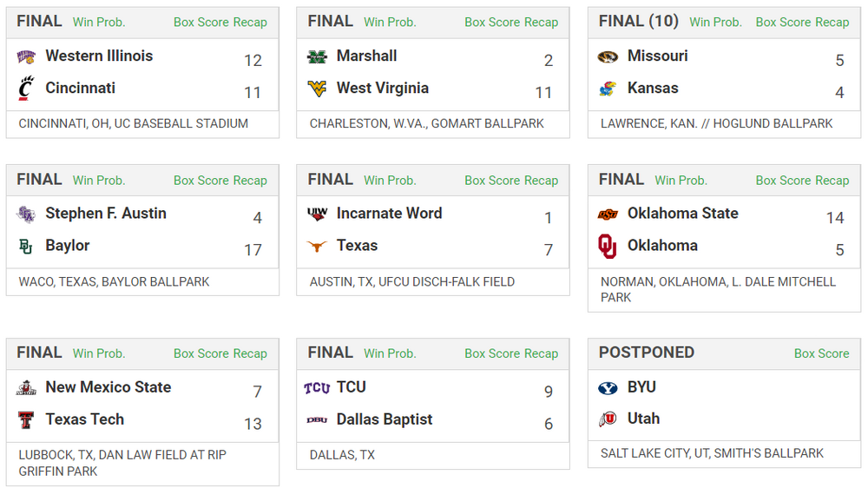Open Win Prob. for Western Illinois-Cincinnati game
The image size is (868, 488).
[x=99, y=22]
